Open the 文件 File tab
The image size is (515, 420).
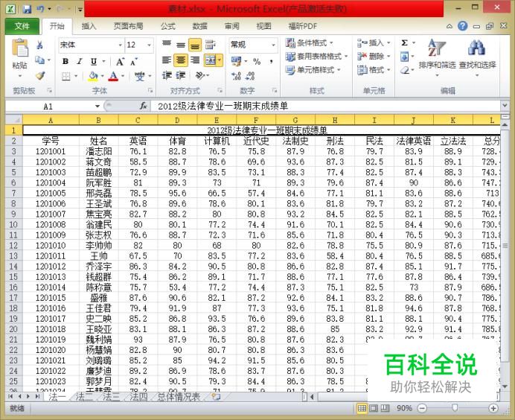[x=22, y=26]
